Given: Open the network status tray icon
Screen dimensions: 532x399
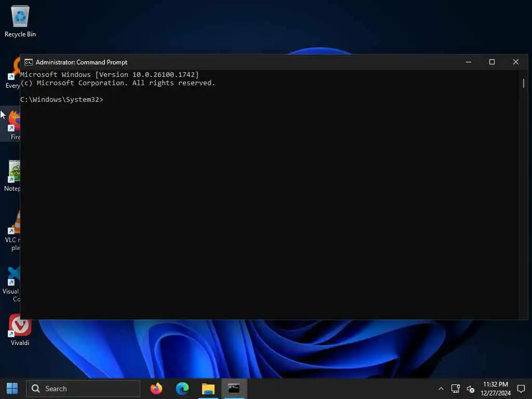Looking at the screenshot, I should point(455,389).
